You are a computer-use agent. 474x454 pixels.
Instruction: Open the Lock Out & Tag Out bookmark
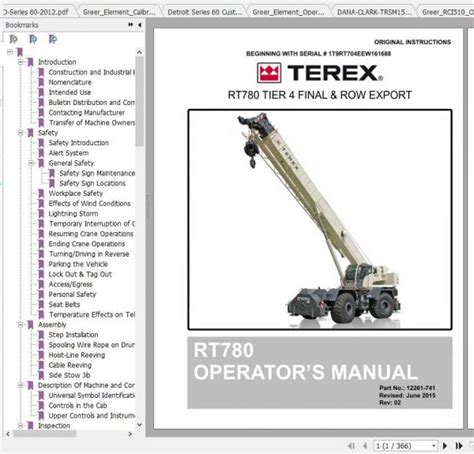[80, 274]
